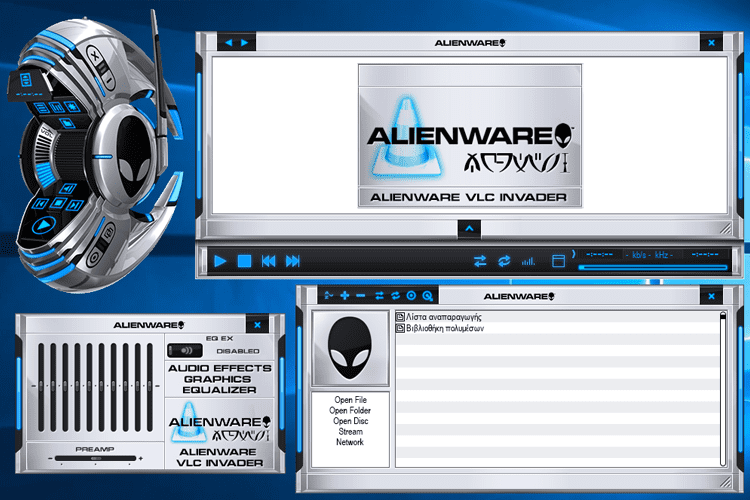Click the playlist window icon in control bar
The width and height of the screenshot is (750, 500).
pos(559,261)
